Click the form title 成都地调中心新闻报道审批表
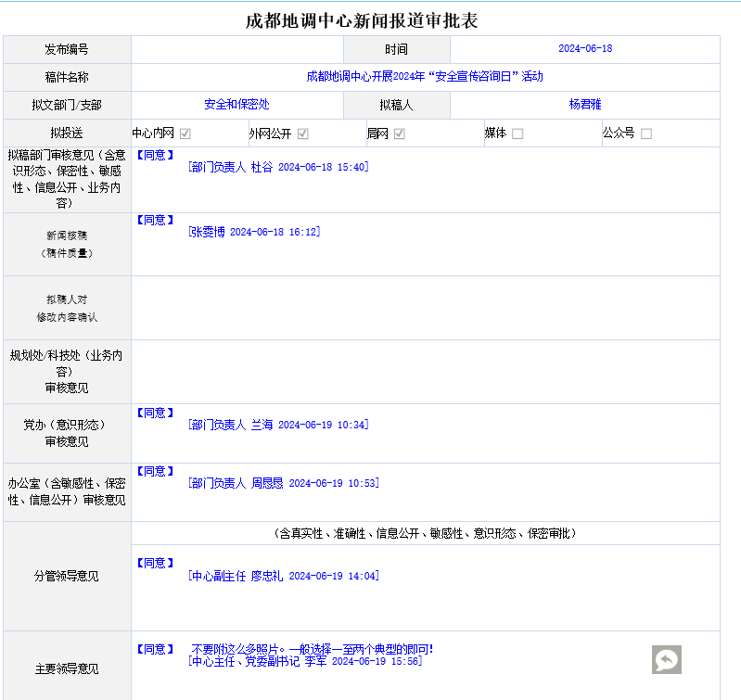The image size is (741, 700). (x=362, y=20)
